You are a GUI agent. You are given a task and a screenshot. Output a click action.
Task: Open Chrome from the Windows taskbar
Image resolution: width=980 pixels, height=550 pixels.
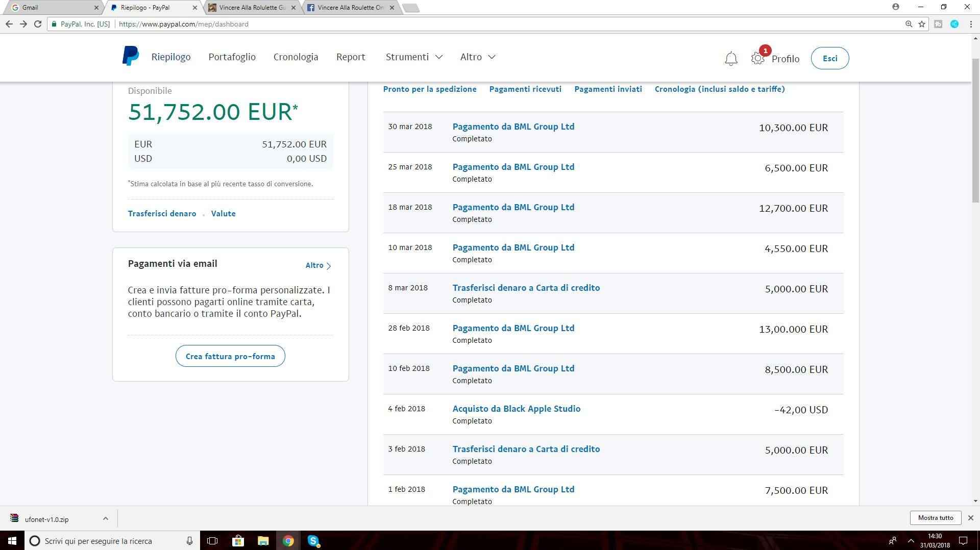288,541
